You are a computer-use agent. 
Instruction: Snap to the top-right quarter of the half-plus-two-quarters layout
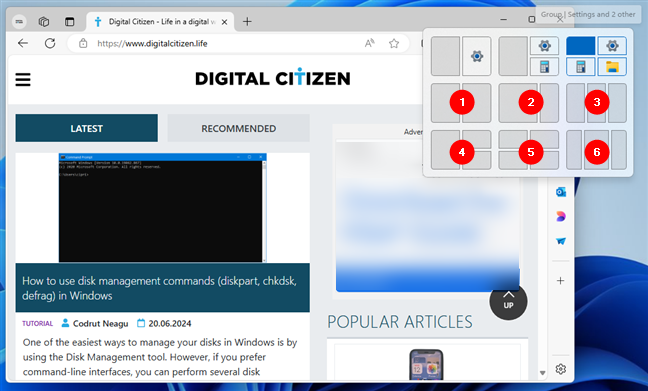tap(476, 140)
